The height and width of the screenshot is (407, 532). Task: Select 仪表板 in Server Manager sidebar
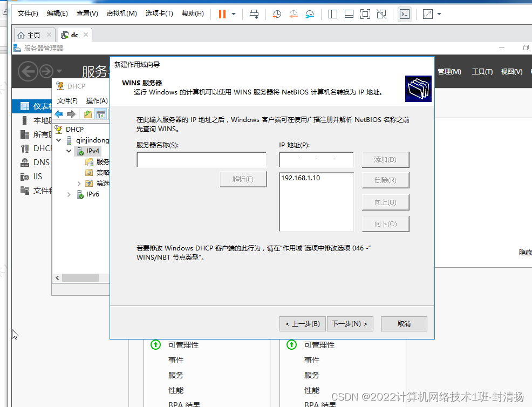(32, 106)
